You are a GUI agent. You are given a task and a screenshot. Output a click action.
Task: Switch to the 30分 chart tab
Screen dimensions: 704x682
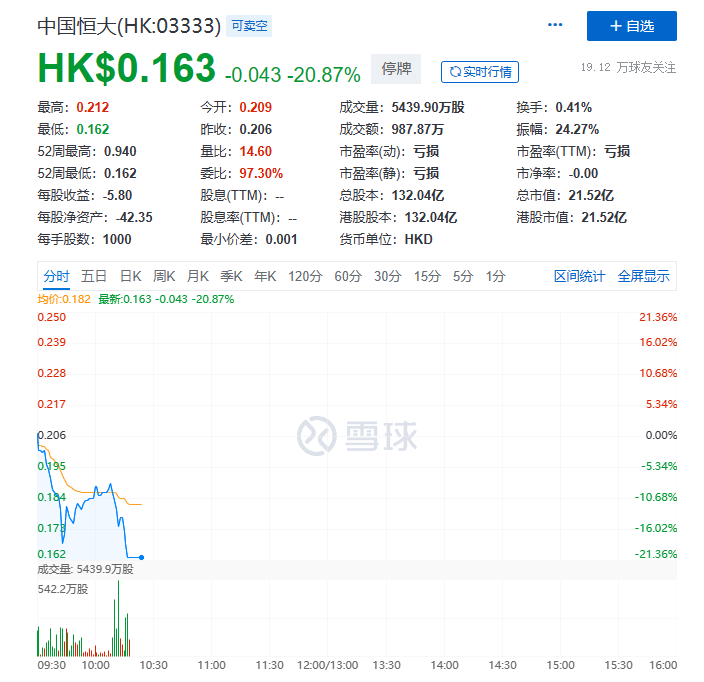(x=387, y=276)
